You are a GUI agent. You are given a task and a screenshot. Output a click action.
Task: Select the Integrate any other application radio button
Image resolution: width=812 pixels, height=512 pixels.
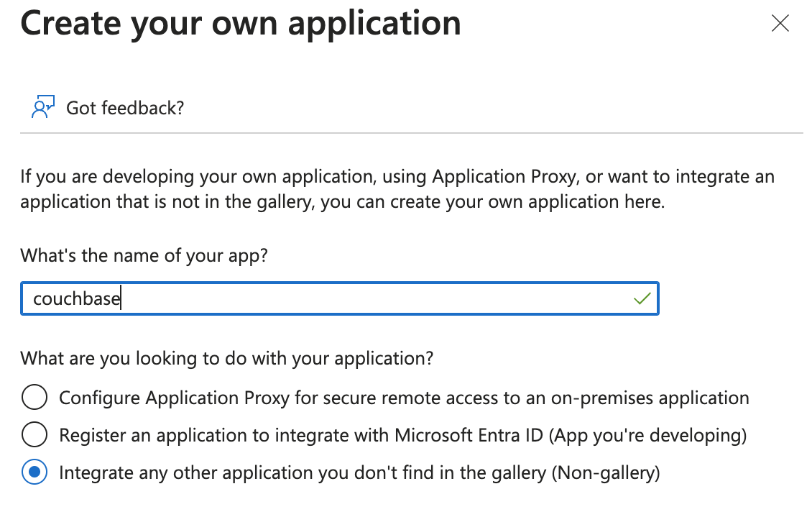[x=34, y=472]
